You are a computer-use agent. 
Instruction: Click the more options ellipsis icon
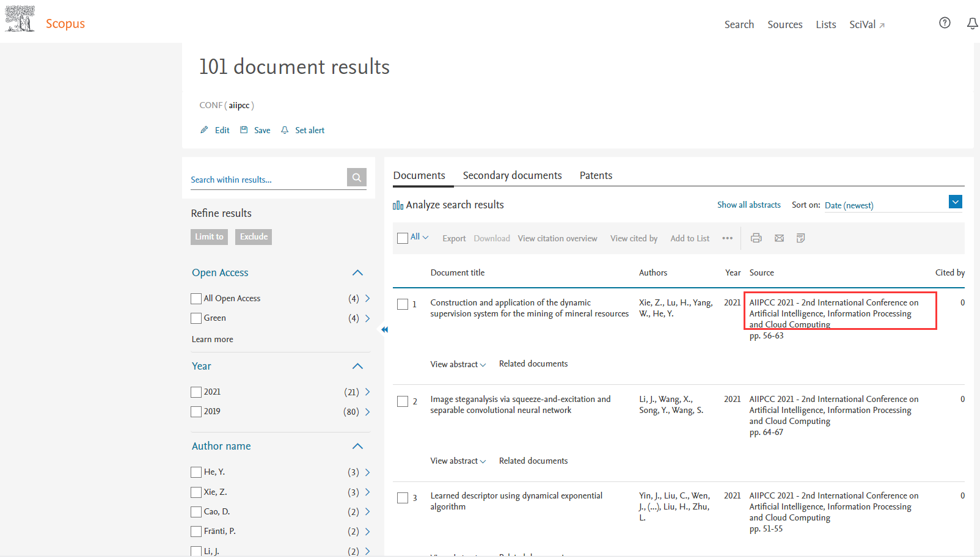[x=727, y=238]
